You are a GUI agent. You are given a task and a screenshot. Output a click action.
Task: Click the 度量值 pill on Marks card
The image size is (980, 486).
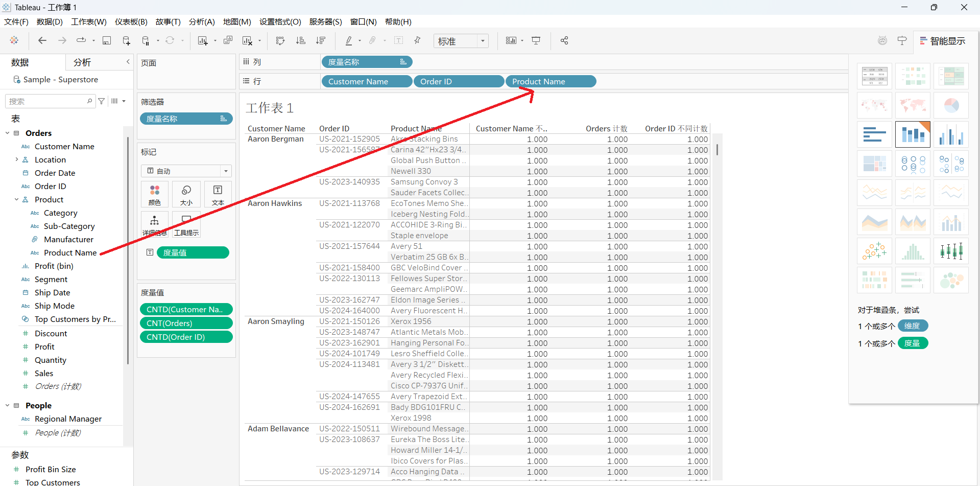193,252
